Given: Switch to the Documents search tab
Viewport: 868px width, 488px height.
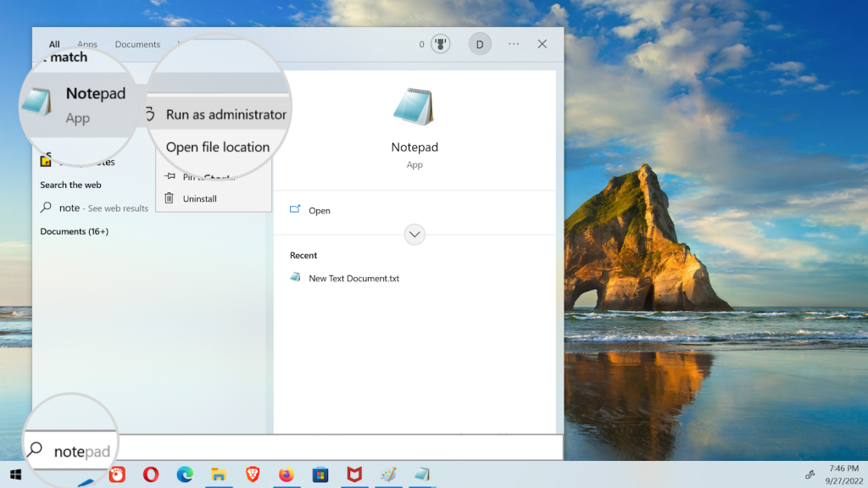Looking at the screenshot, I should (137, 44).
